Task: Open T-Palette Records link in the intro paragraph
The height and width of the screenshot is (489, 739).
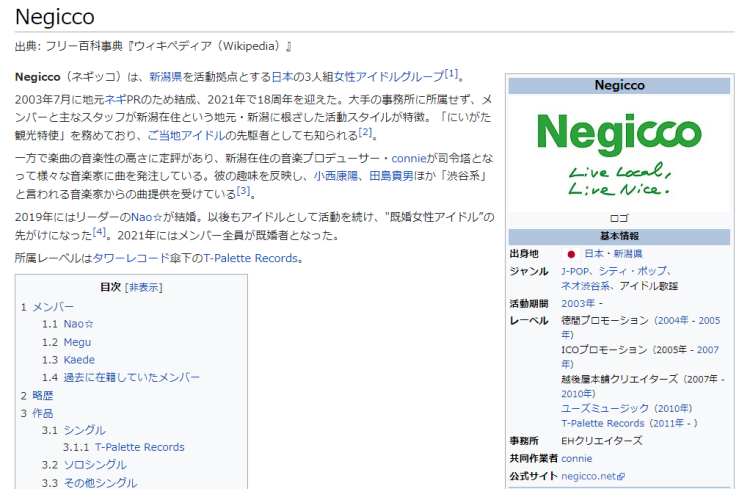Action: (x=250, y=258)
